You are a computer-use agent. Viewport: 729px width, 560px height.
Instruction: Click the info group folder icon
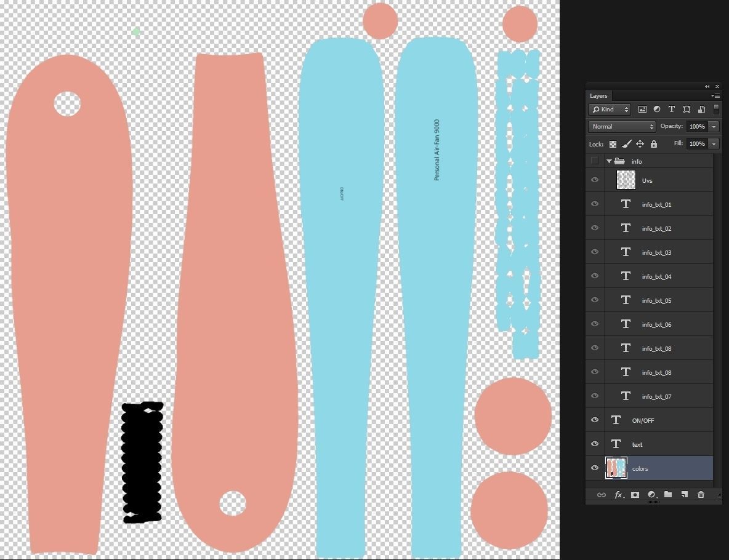619,161
